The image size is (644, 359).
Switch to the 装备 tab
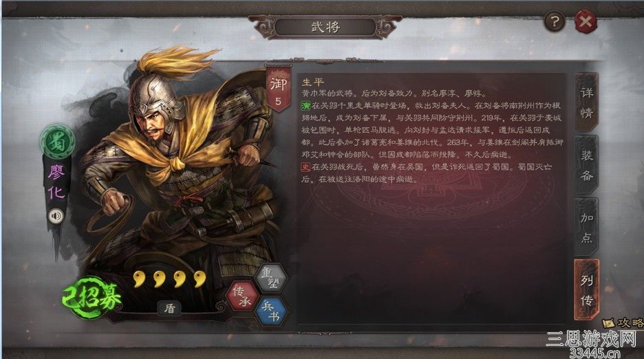coord(586,164)
